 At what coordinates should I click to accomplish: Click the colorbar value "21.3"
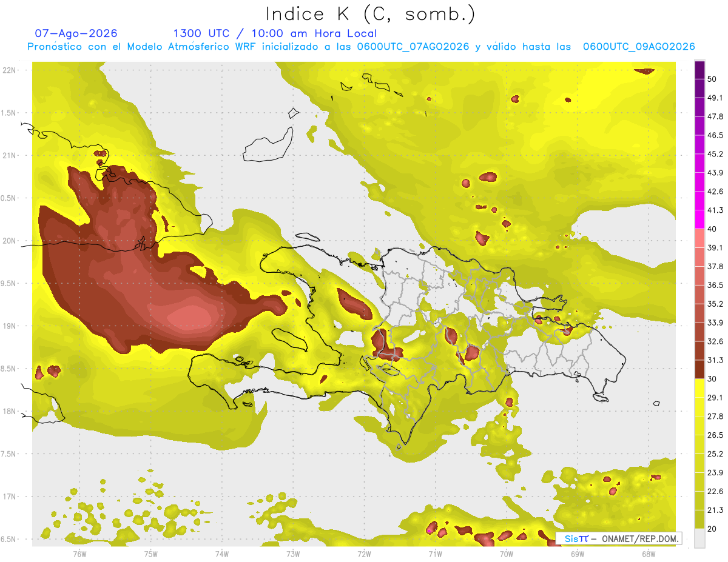pyautogui.click(x=715, y=510)
